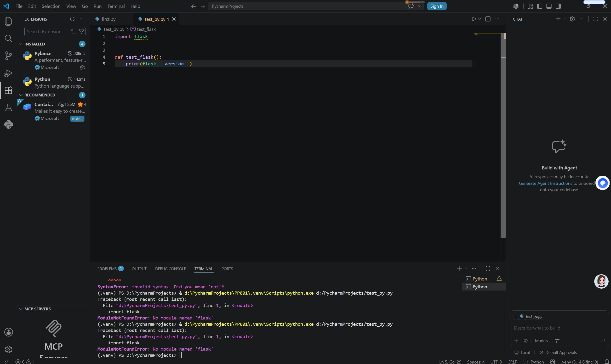The height and width of the screenshot is (364, 611).
Task: Split the editor to the right
Action: click(488, 19)
